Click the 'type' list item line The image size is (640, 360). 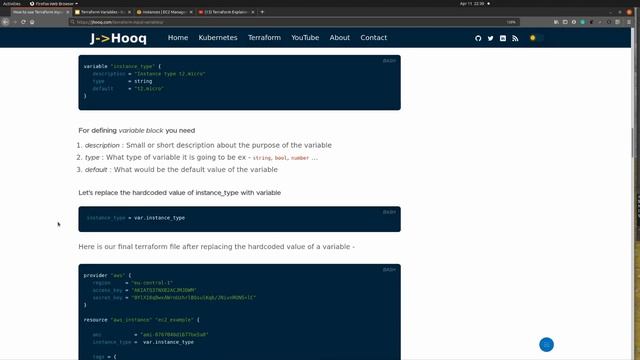(201, 158)
